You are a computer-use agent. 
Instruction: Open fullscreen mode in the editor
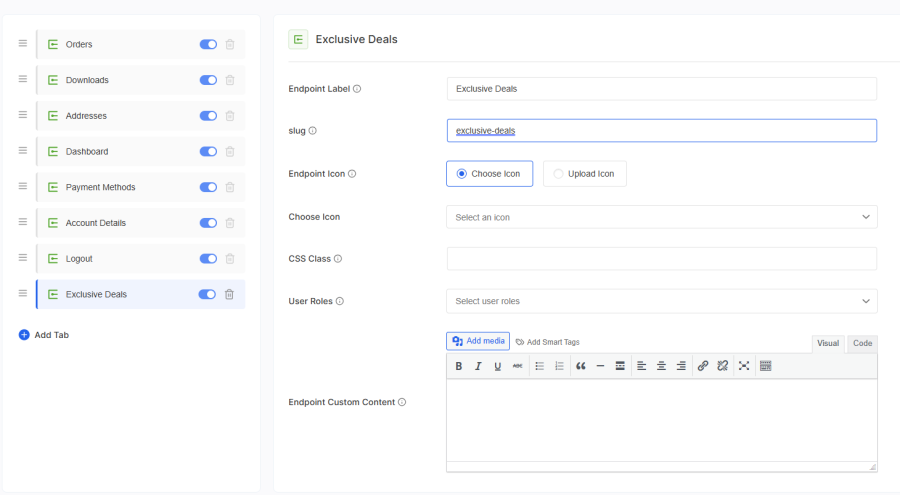[x=744, y=366]
